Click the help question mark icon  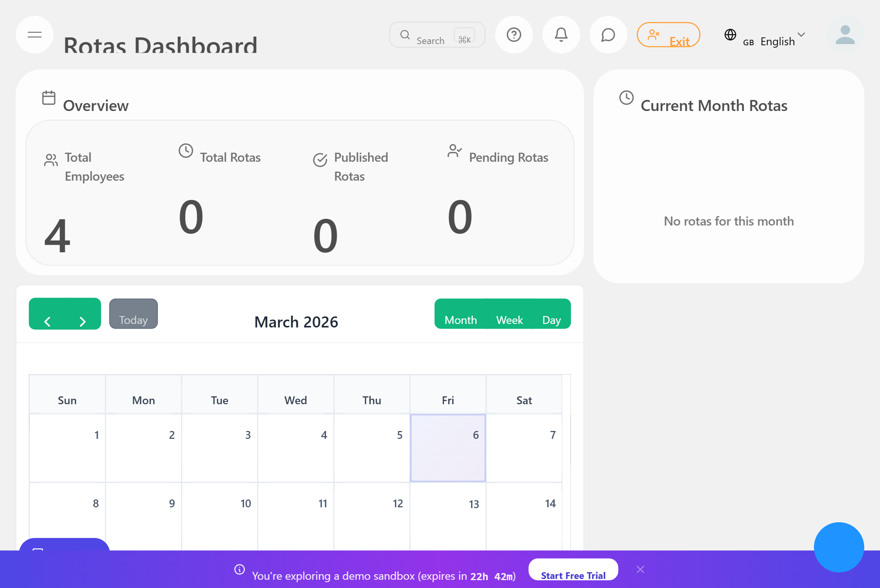pos(514,35)
